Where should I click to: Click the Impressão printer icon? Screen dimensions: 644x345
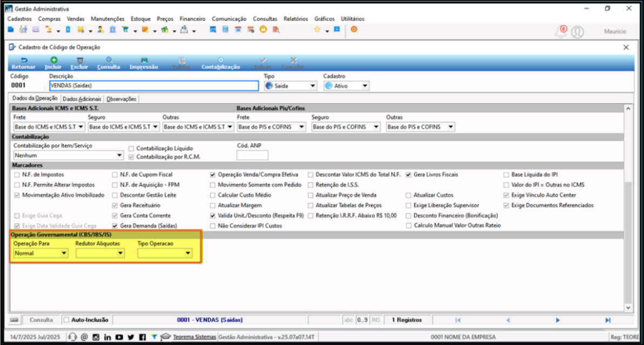[x=144, y=60]
